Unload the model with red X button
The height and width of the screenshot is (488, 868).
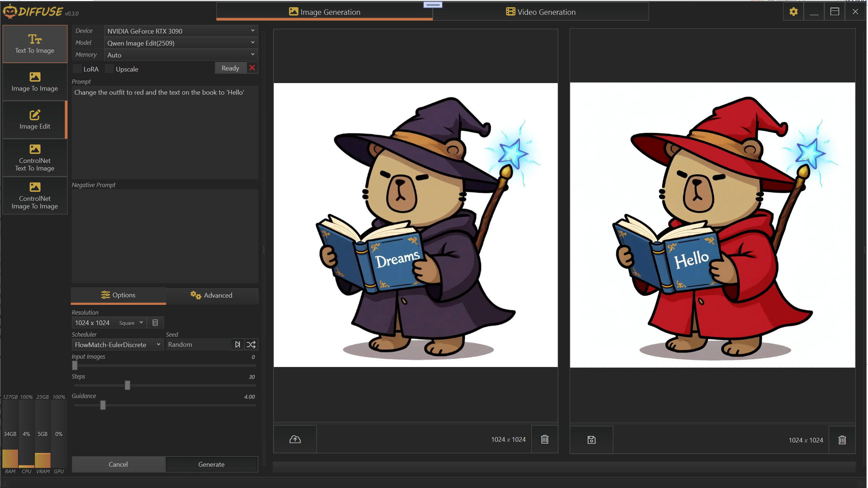coord(252,68)
